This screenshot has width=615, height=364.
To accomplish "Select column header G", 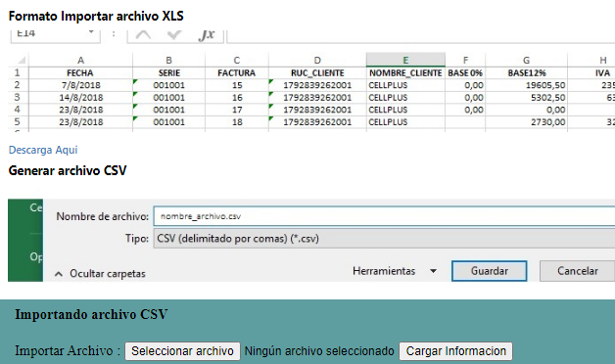I will (x=526, y=60).
